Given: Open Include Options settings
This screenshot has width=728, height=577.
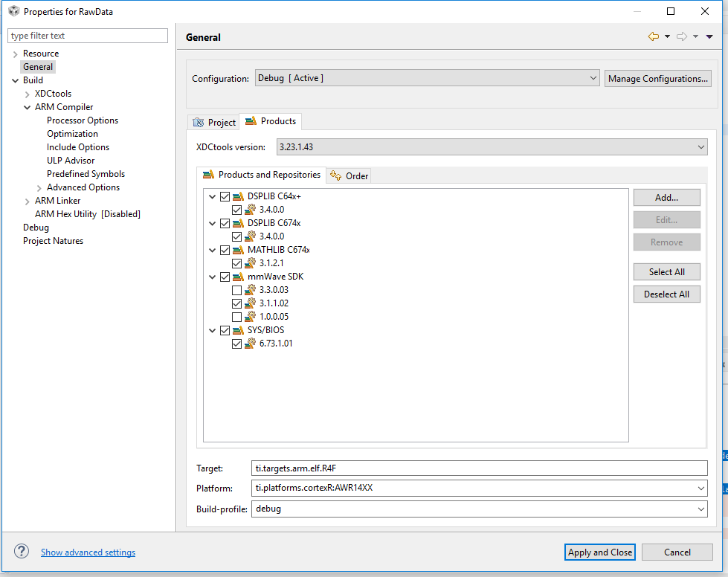Looking at the screenshot, I should (x=78, y=147).
